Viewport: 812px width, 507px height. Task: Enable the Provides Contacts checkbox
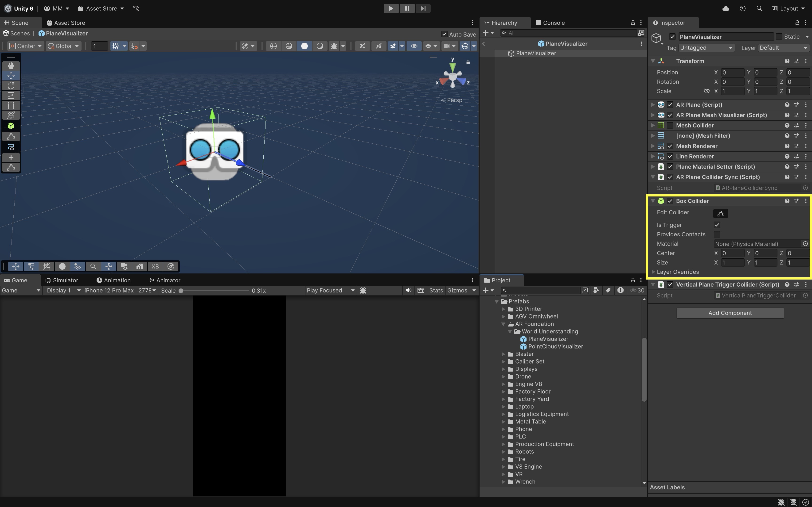click(717, 234)
